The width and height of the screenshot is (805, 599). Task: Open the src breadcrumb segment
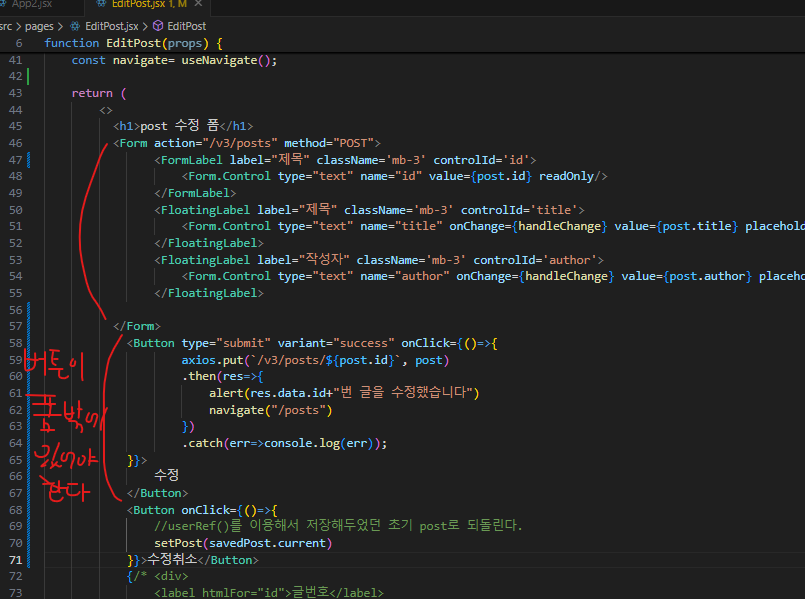[6, 26]
